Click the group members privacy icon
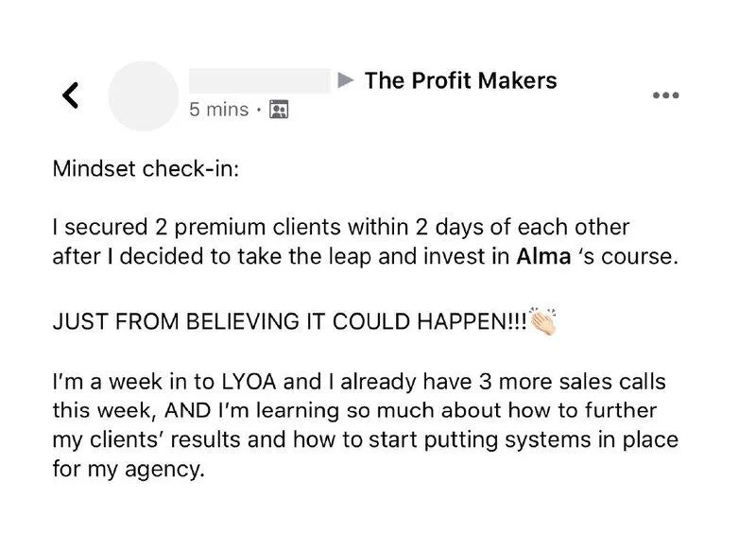Screen dimensions: 756x550 tap(279, 110)
